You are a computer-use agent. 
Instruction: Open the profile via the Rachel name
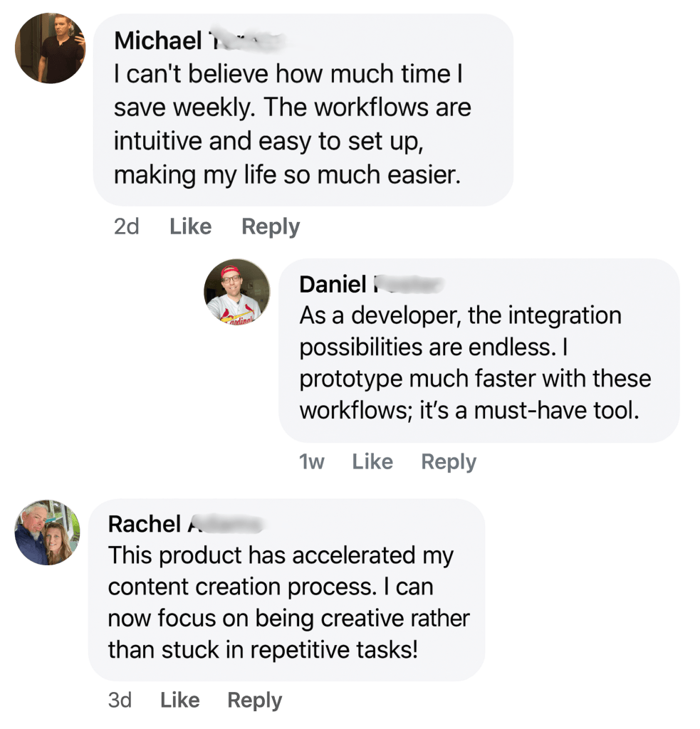(x=144, y=524)
